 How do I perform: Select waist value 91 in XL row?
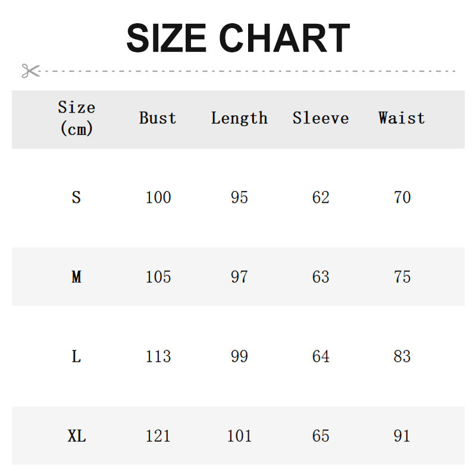[x=402, y=436]
